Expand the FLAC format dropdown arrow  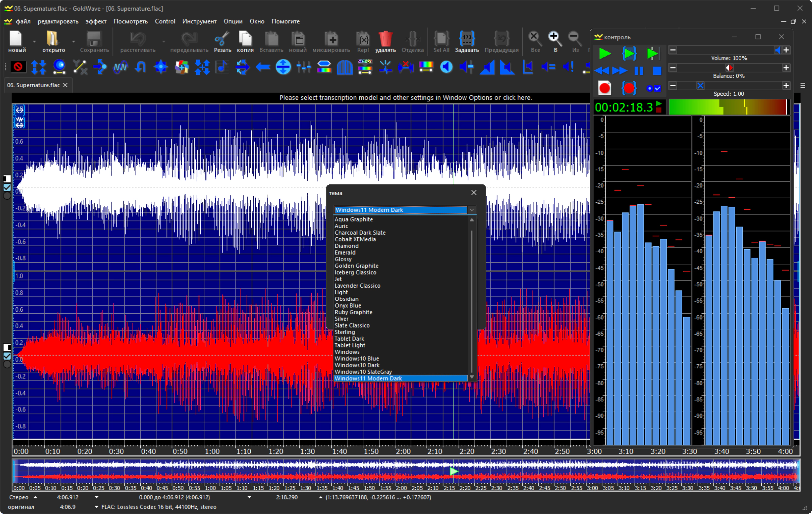[x=96, y=507]
